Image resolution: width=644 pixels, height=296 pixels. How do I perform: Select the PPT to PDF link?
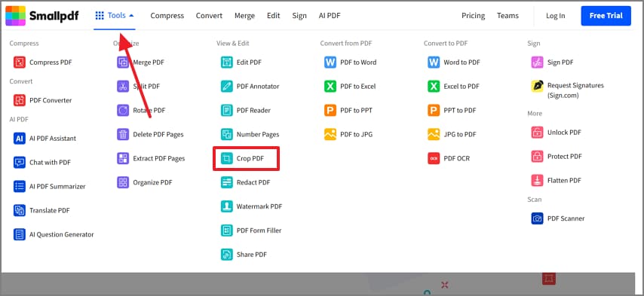459,110
